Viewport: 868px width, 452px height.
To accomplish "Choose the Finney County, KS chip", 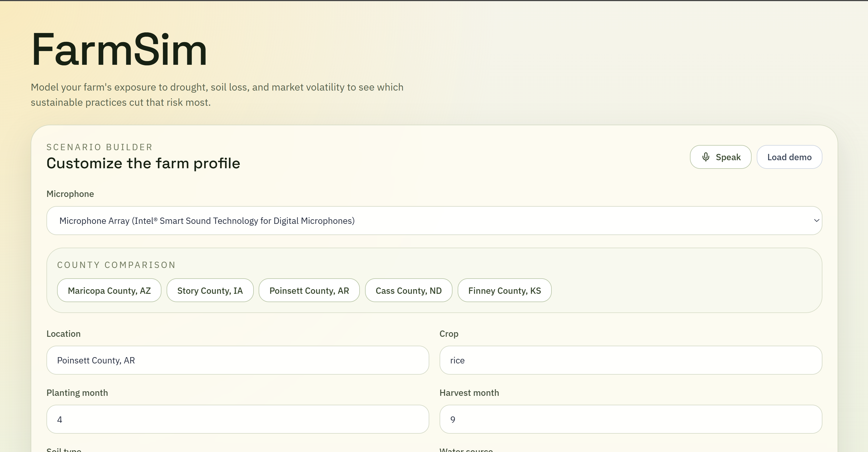I will 504,290.
